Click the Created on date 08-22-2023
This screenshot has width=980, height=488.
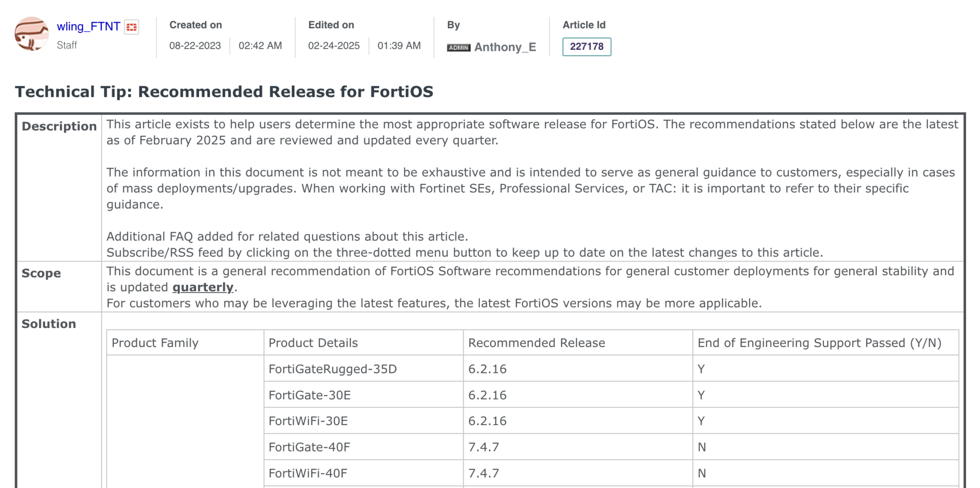195,45
